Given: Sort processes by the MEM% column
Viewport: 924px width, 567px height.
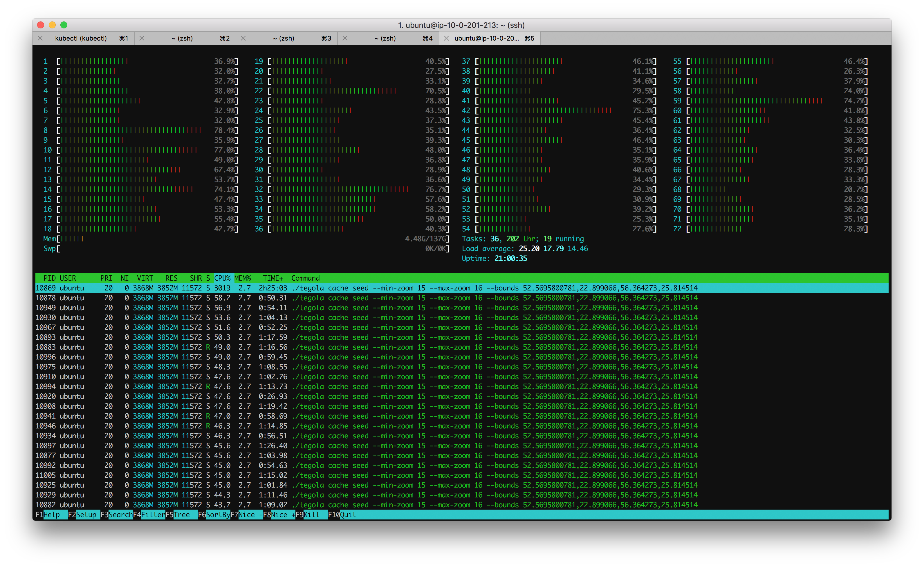Looking at the screenshot, I should click(242, 278).
